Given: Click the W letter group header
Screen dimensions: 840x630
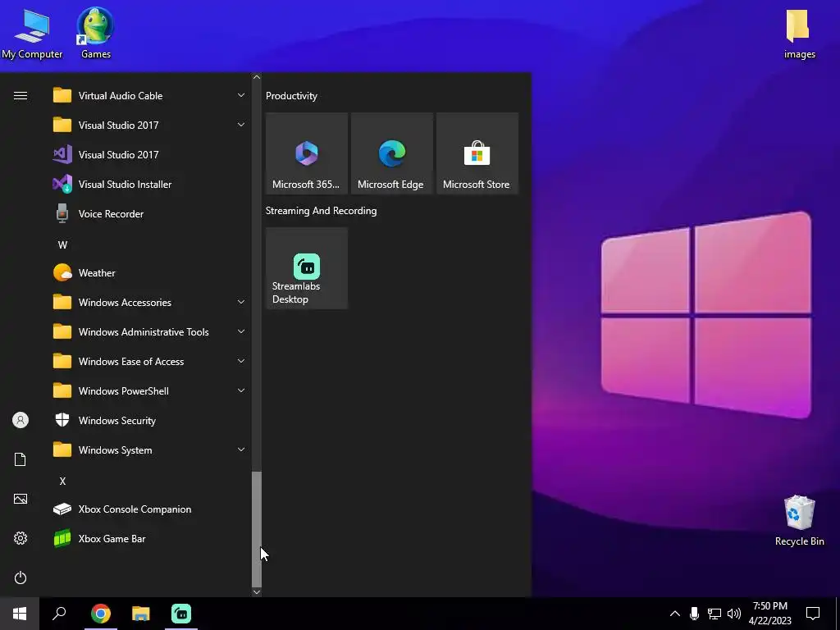Looking at the screenshot, I should coord(62,244).
